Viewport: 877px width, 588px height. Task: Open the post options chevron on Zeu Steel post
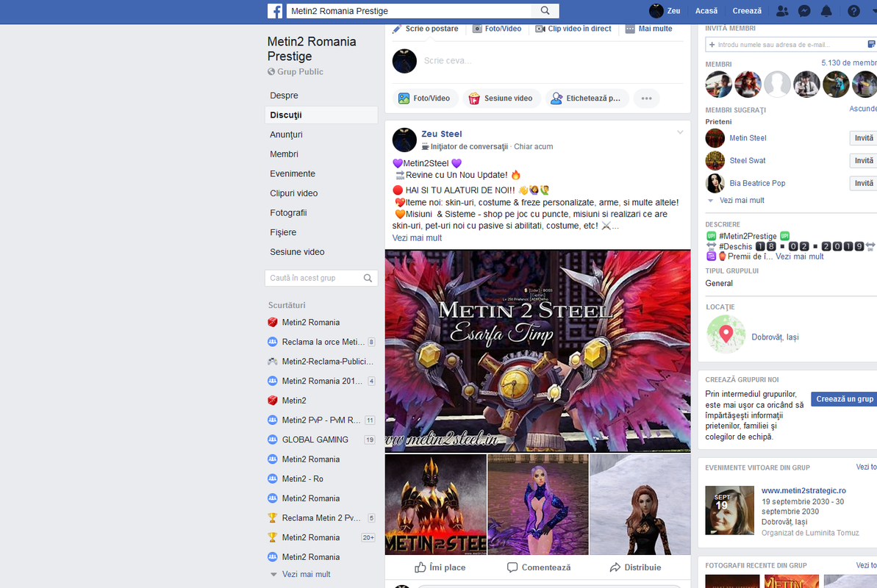pos(680,132)
